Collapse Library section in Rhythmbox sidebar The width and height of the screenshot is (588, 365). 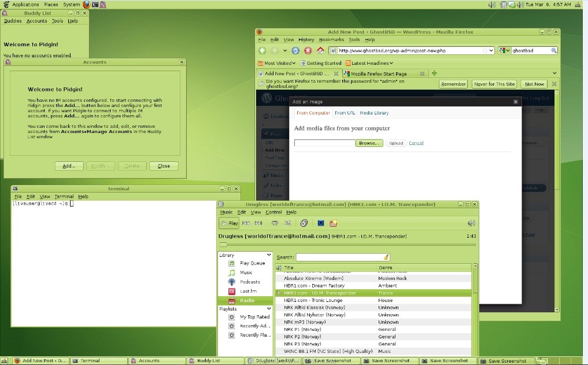pos(269,255)
